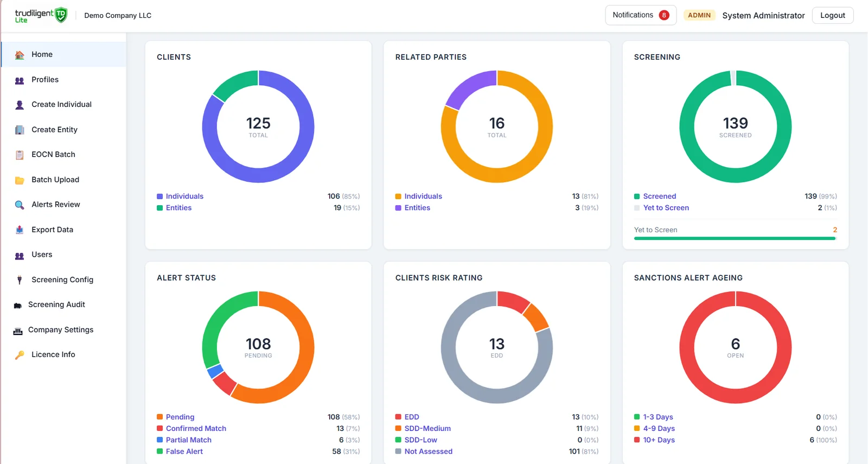Click the Users people icon
This screenshot has height=464, width=868.
tap(20, 255)
